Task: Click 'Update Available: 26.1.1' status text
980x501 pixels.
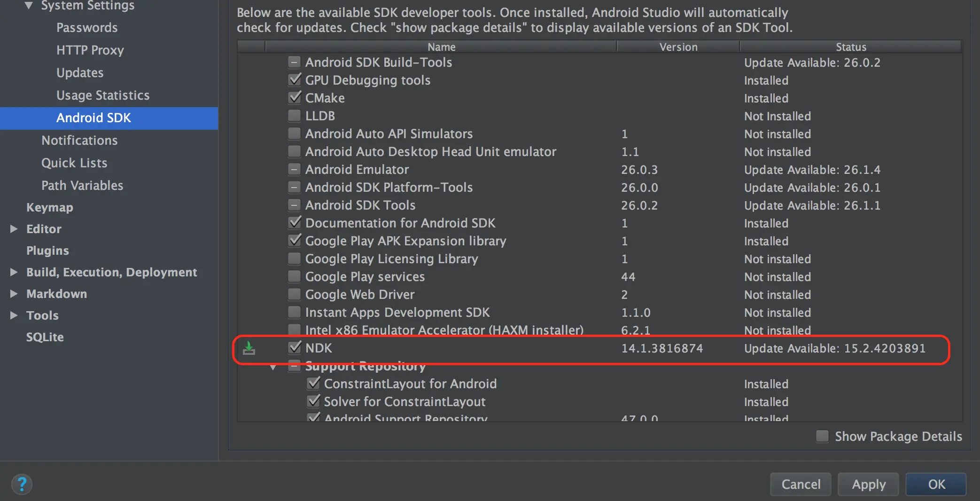Action: pyautogui.click(x=812, y=205)
